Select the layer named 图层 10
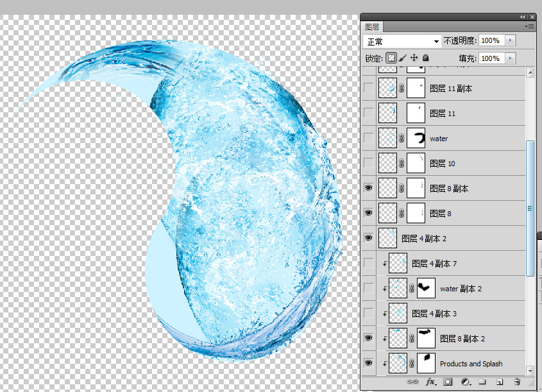The image size is (542, 392). pos(443,164)
